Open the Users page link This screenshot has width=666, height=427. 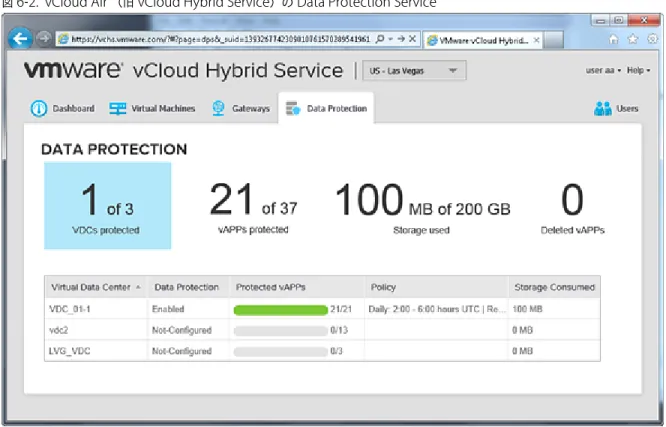coord(616,109)
